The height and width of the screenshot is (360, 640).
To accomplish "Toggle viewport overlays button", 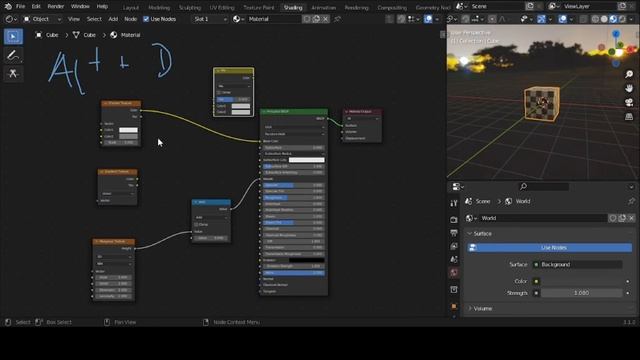I will [x=562, y=19].
